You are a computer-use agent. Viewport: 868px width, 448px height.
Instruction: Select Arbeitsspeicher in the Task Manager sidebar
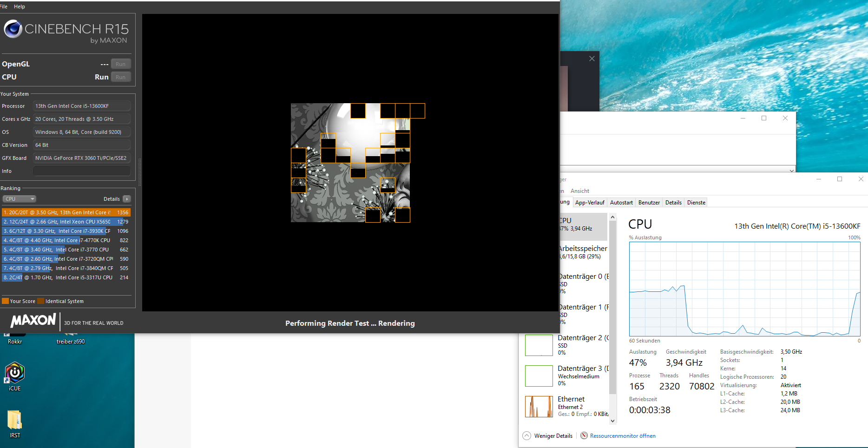click(x=584, y=252)
